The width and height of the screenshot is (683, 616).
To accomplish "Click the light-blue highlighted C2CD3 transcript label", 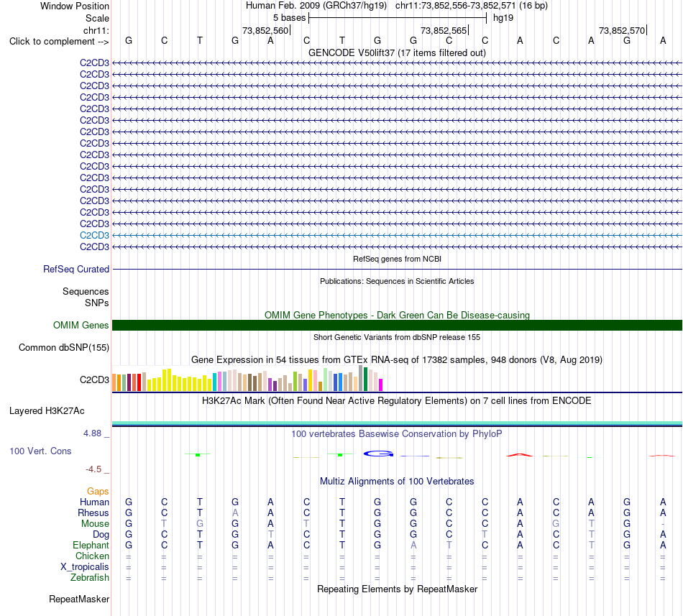I will (94, 236).
